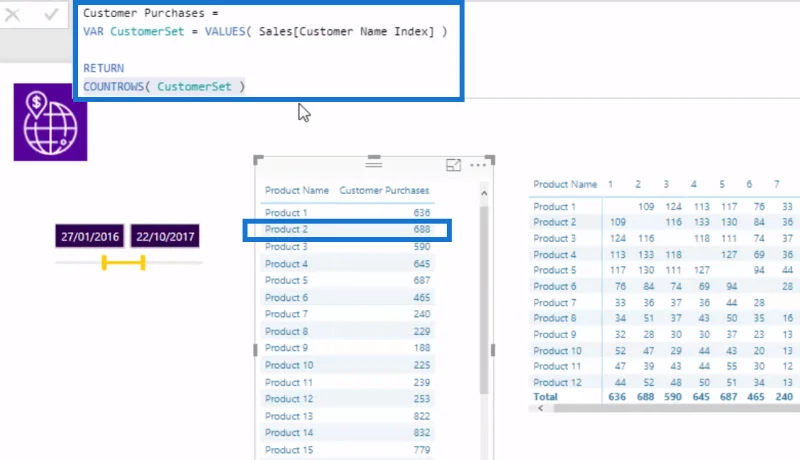Click the date slider track right of range

[x=174, y=263]
